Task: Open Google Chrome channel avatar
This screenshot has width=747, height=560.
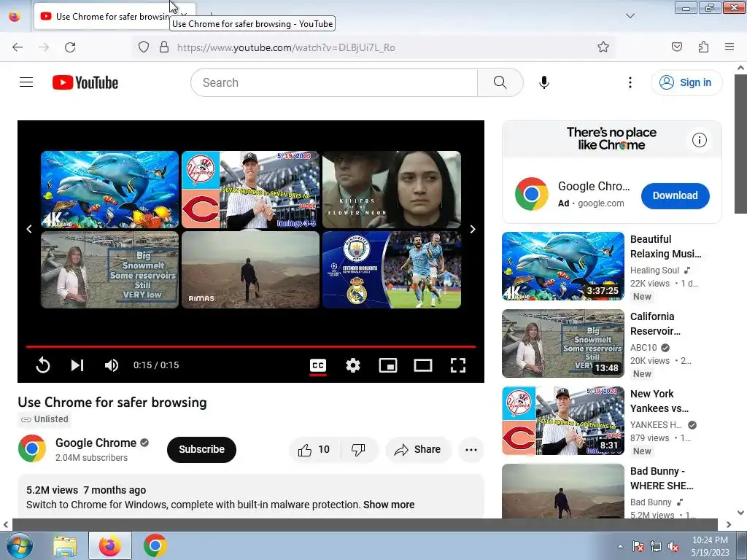Action: tap(32, 448)
